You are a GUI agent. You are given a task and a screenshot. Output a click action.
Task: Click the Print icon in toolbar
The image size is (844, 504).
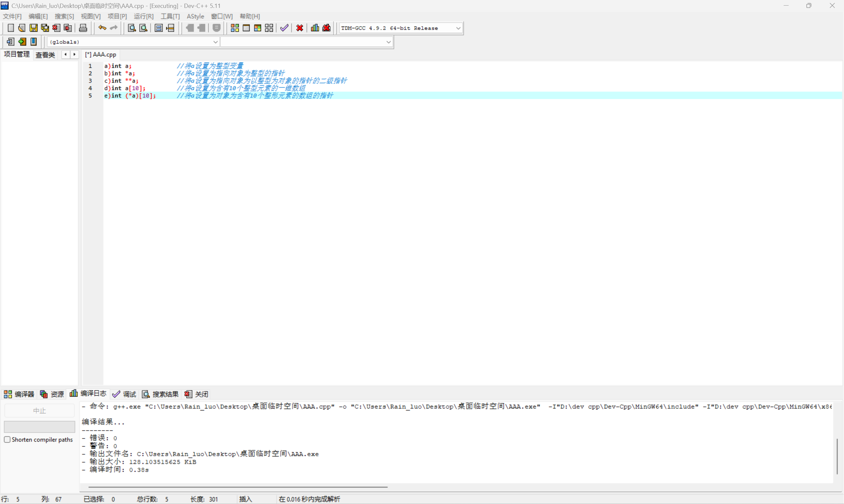tap(83, 28)
